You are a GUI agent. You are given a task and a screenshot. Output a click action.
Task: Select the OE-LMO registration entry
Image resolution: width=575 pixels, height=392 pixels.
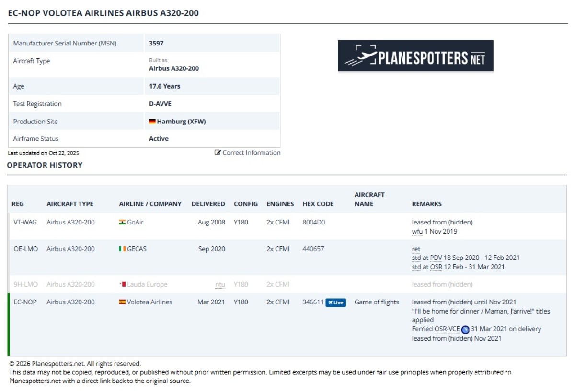coord(24,249)
